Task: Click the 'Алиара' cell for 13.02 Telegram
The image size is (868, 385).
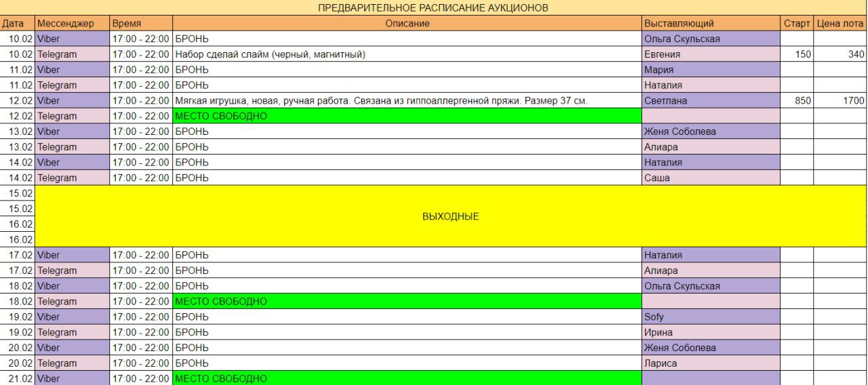Action: (x=711, y=147)
